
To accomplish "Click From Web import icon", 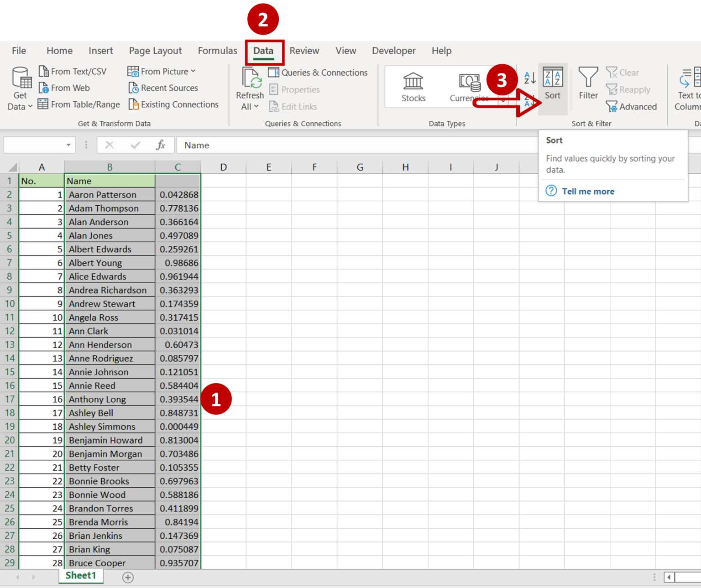I will [x=44, y=88].
